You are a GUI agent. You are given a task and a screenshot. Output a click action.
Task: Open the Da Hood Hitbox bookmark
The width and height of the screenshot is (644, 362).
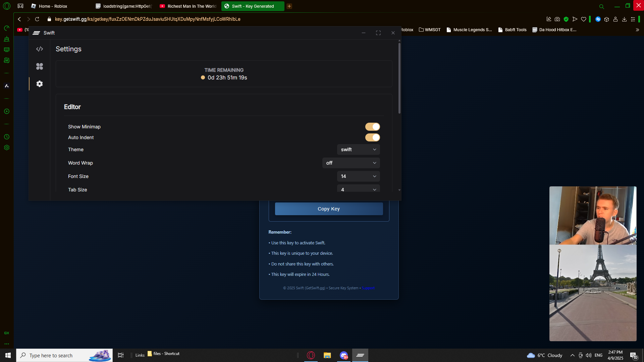[554, 30]
